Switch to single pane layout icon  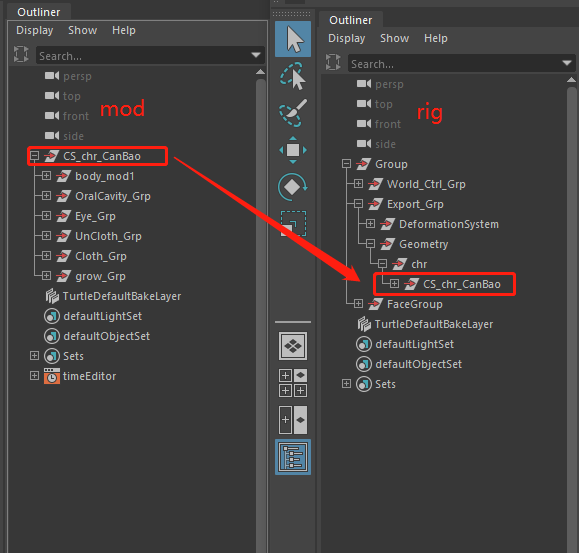293,346
